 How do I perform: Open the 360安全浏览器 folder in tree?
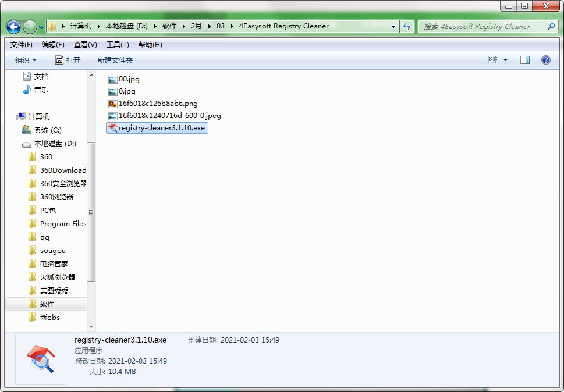pos(57,183)
